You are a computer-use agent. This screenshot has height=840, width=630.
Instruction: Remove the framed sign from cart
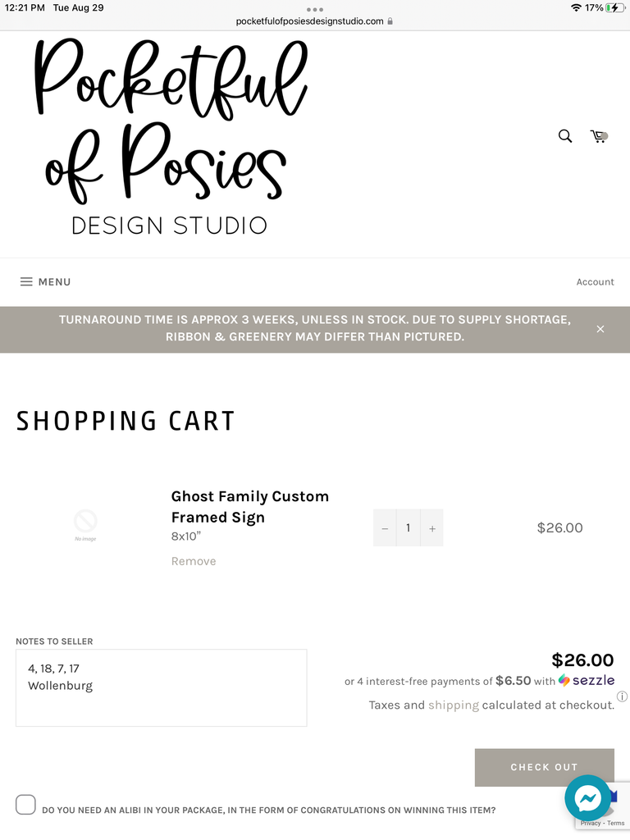click(x=194, y=561)
